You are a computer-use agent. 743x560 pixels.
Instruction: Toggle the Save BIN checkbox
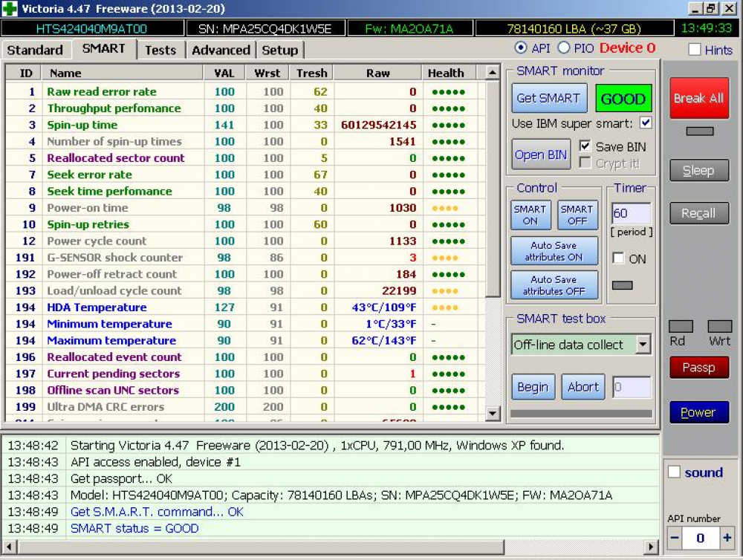[585, 146]
